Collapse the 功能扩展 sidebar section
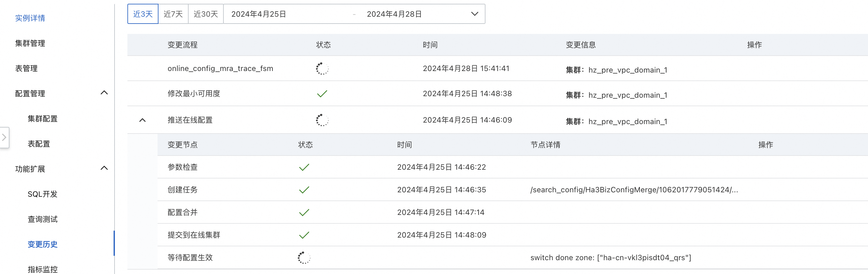This screenshot has height=274, width=868. [104, 168]
